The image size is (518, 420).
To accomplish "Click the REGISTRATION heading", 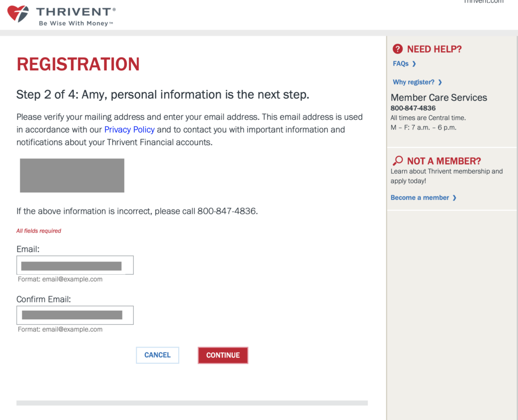I will click(x=78, y=64).
